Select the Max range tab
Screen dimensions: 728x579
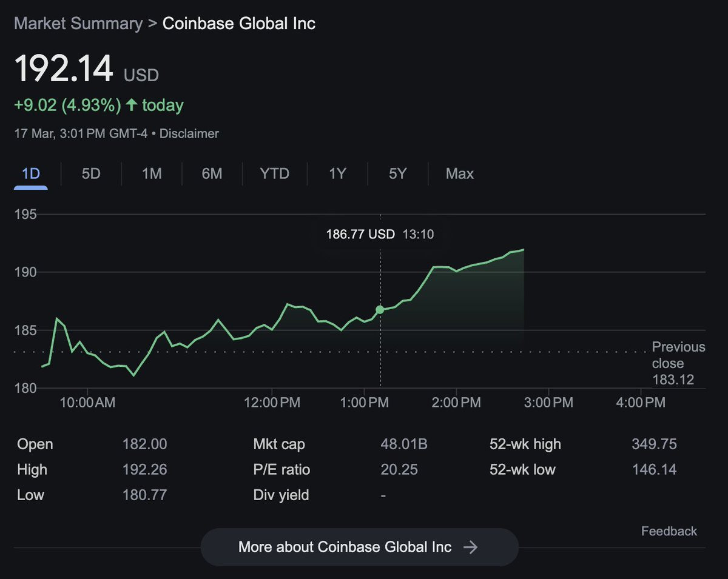[x=459, y=174]
